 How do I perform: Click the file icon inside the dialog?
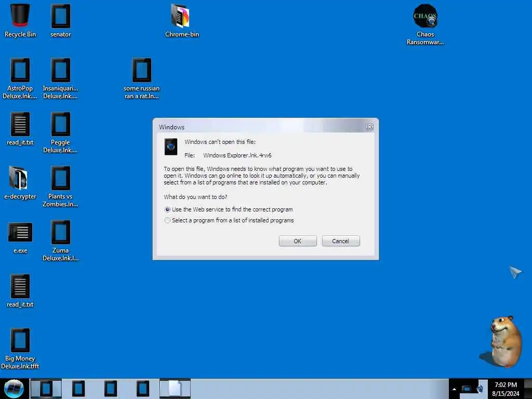pyautogui.click(x=170, y=147)
